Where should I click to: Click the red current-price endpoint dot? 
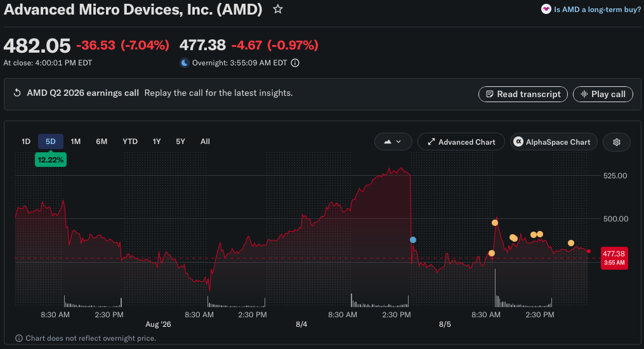pos(589,251)
